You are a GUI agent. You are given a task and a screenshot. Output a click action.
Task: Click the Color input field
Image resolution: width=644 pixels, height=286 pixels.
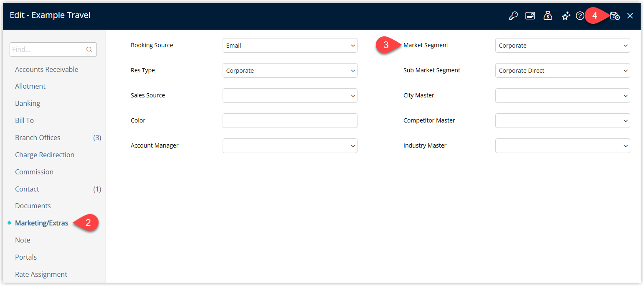[290, 121]
